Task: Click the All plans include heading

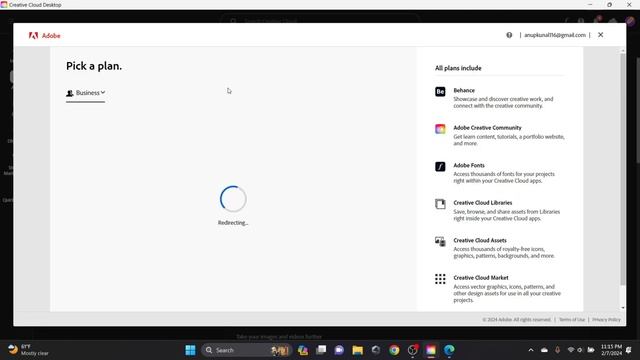Action: (458, 68)
